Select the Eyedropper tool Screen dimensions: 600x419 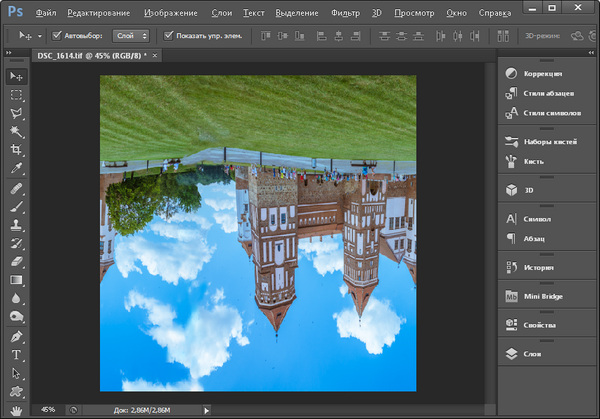(16, 168)
